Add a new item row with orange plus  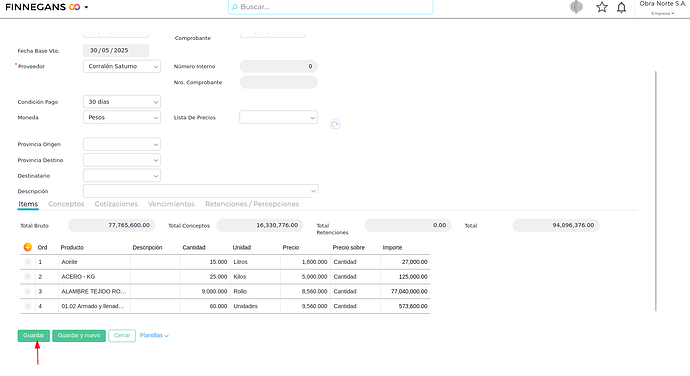click(28, 247)
